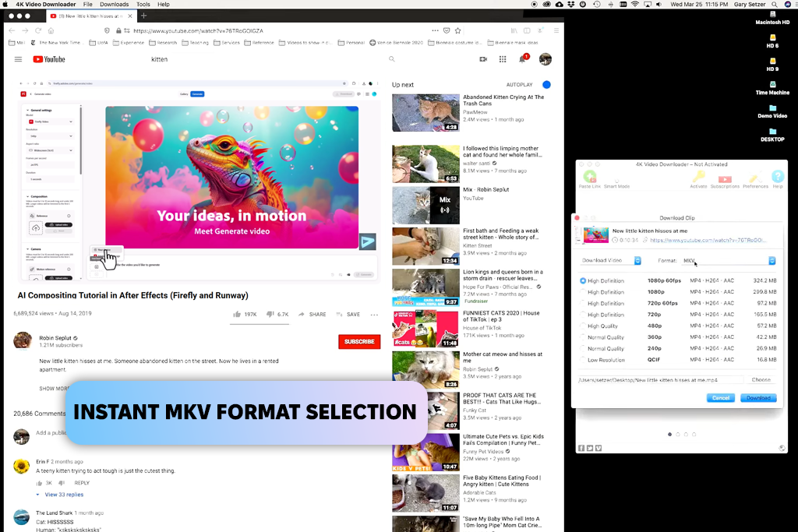Image resolution: width=798 pixels, height=532 pixels.
Task: Toggle Smart Mode in 4K Video Downloader toolbar
Action: click(617, 181)
